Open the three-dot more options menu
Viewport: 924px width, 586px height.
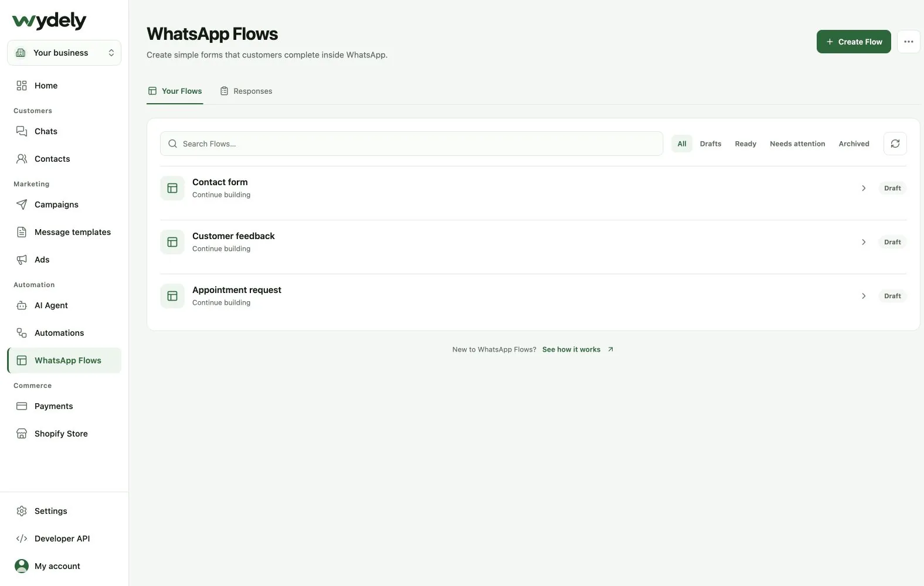pyautogui.click(x=909, y=42)
